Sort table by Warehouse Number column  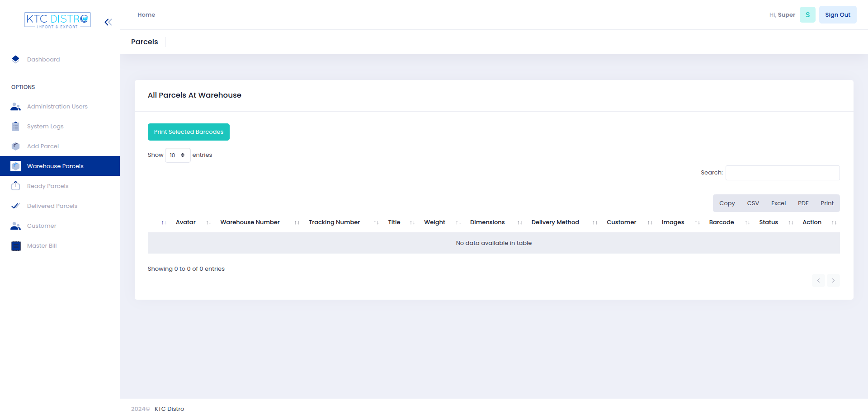pyautogui.click(x=250, y=222)
